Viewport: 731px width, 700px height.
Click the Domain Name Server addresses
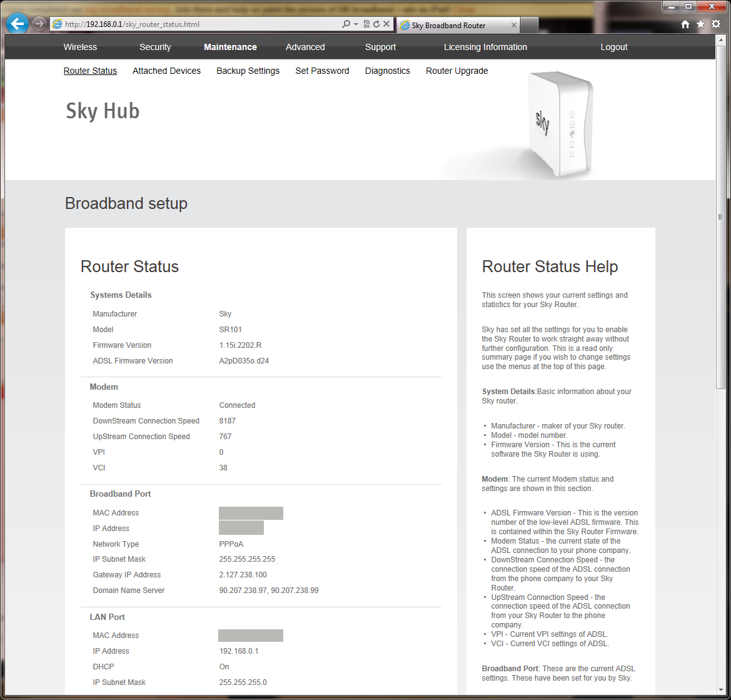(x=269, y=591)
